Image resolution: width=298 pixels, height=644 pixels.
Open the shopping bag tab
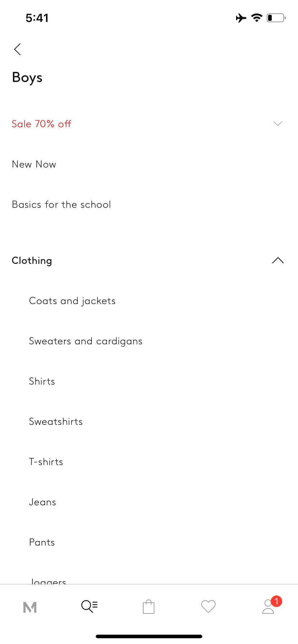pyautogui.click(x=149, y=607)
